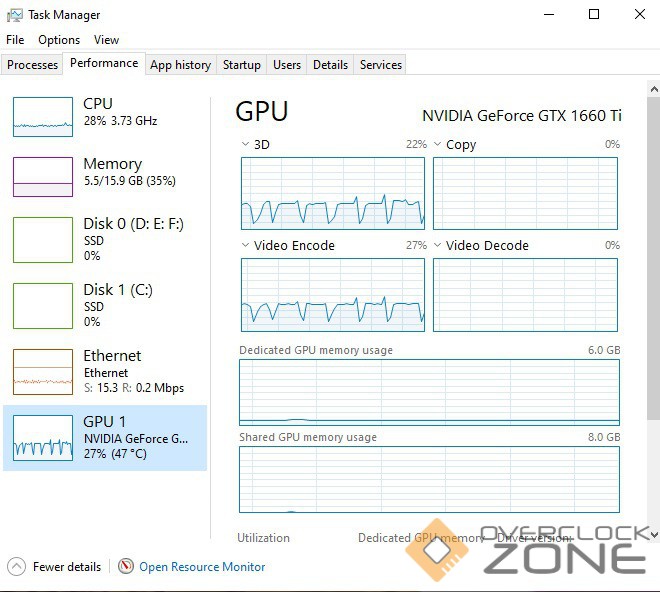660x592 pixels.
Task: Click the Fewer details arrow icon
Action: (15, 566)
